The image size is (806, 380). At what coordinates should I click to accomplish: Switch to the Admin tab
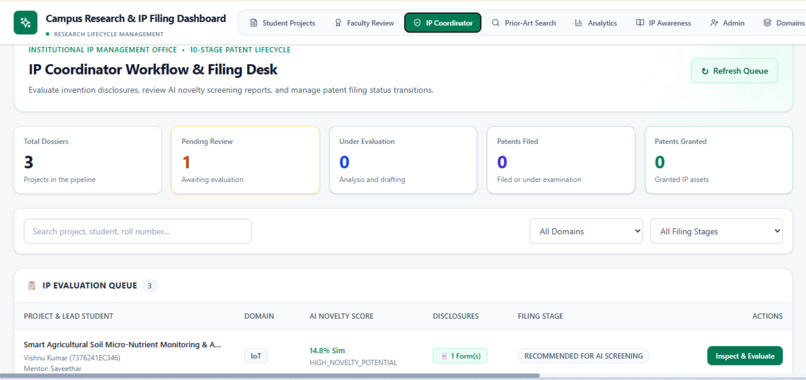coord(727,23)
